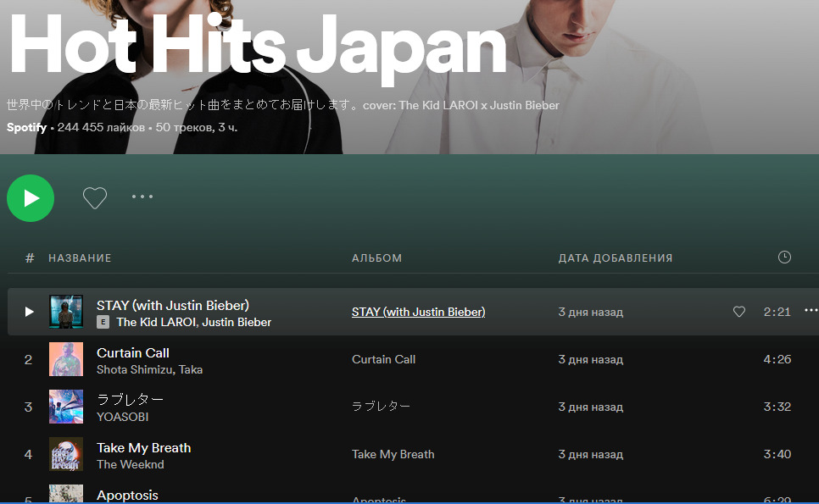Click the АЛЬБОМ column header
Image resolution: width=819 pixels, height=504 pixels.
click(x=376, y=258)
